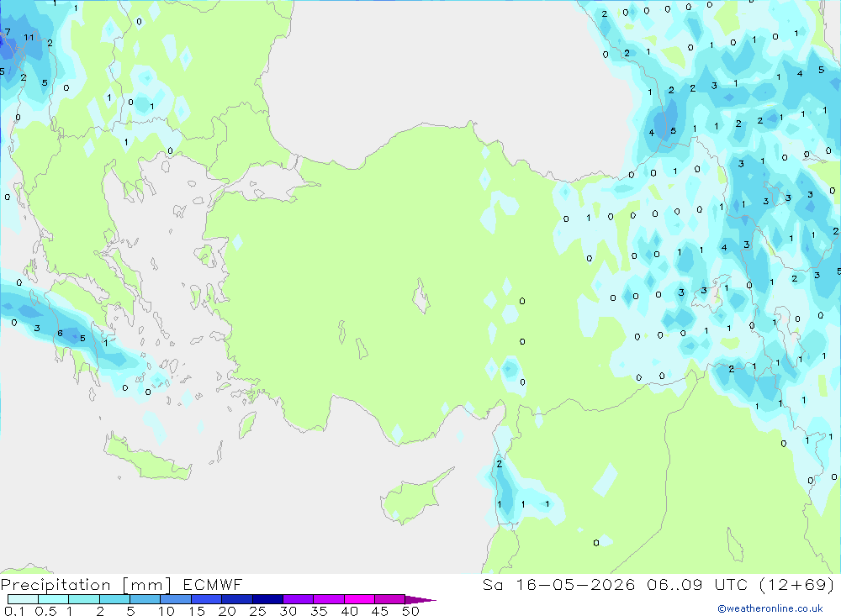Click the '06..09 UTC' time text
The height and width of the screenshot is (616, 841).
[x=697, y=584]
